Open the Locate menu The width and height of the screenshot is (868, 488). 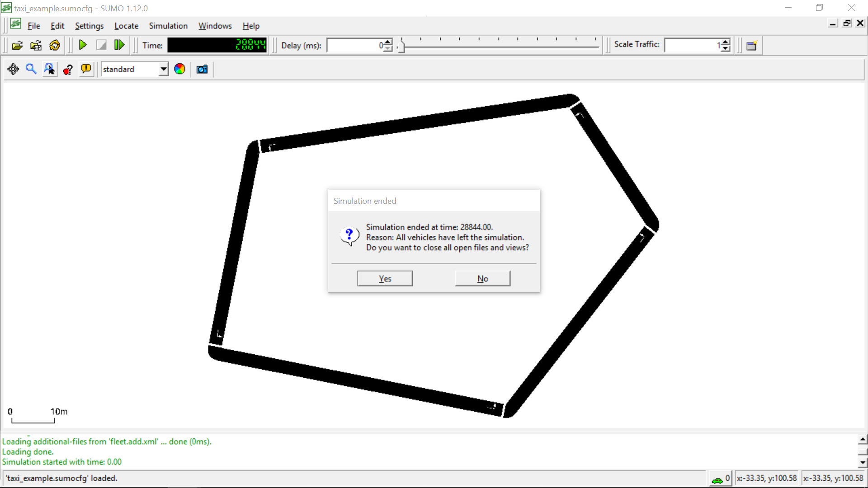[x=126, y=26]
